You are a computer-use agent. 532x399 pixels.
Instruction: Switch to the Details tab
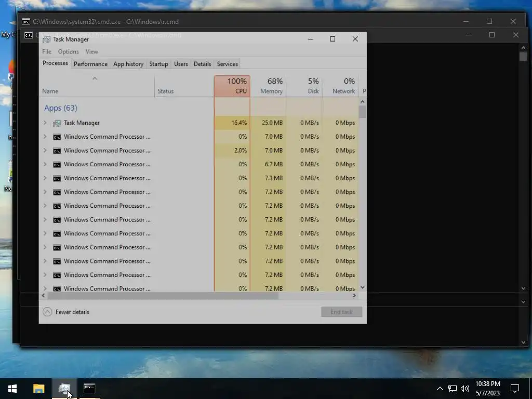(x=202, y=64)
